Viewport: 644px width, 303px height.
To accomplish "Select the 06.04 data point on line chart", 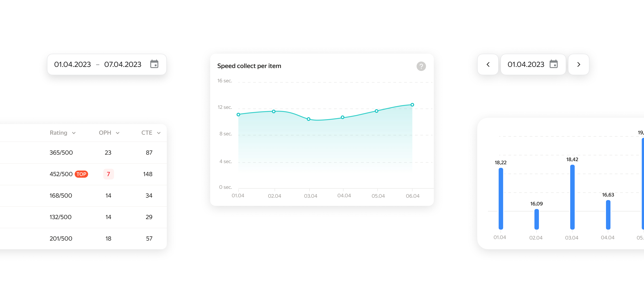I will [412, 105].
